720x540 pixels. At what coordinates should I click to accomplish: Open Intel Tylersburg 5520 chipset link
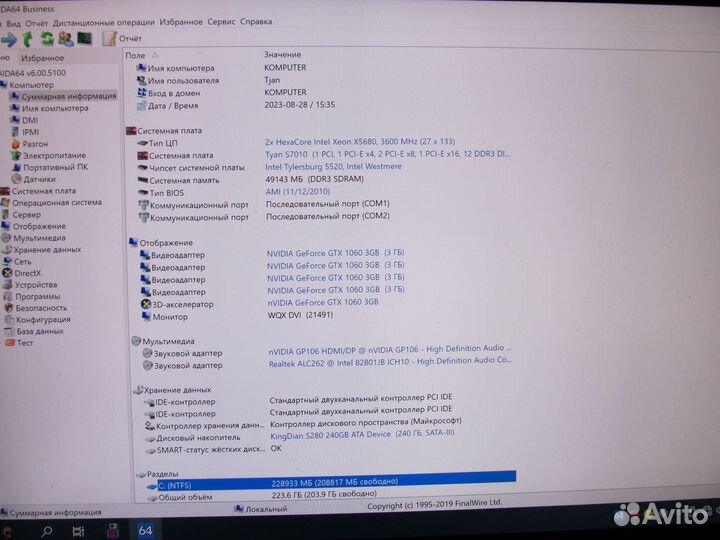333,167
